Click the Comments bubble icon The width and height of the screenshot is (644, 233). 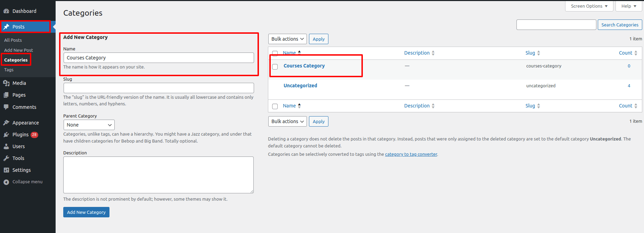point(6,107)
